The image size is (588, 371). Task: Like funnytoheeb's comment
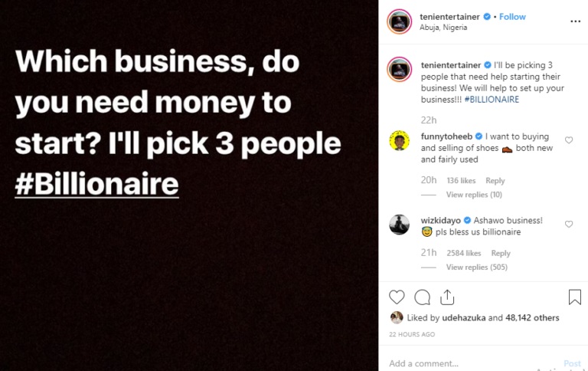(569, 140)
